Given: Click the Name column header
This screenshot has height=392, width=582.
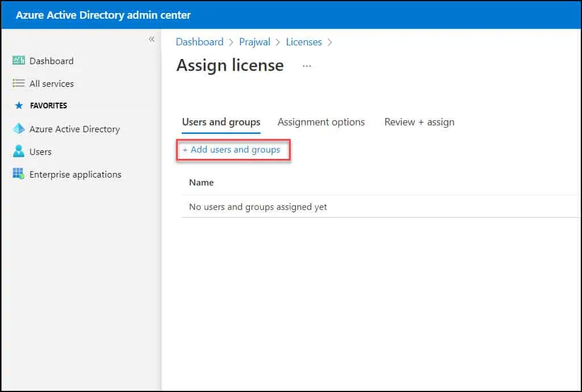Looking at the screenshot, I should (x=202, y=183).
